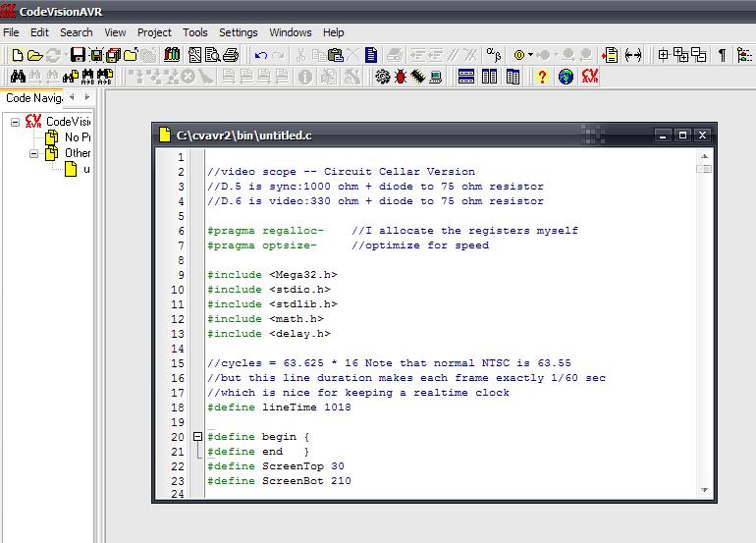Insert special characters with the alpha-beta icon
The height and width of the screenshot is (543, 756).
pyautogui.click(x=493, y=54)
